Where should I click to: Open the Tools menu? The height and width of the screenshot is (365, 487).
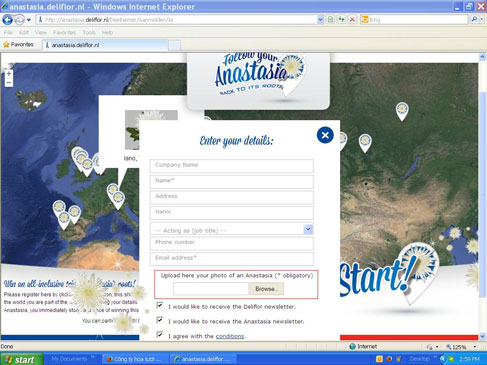(89, 32)
